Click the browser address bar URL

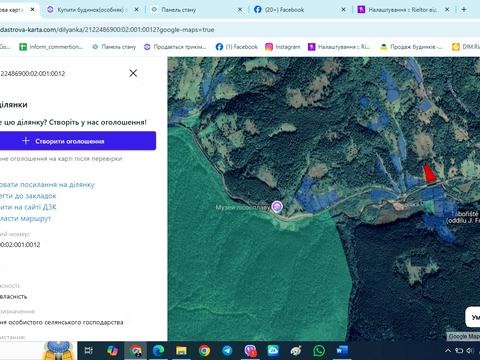[x=107, y=30]
